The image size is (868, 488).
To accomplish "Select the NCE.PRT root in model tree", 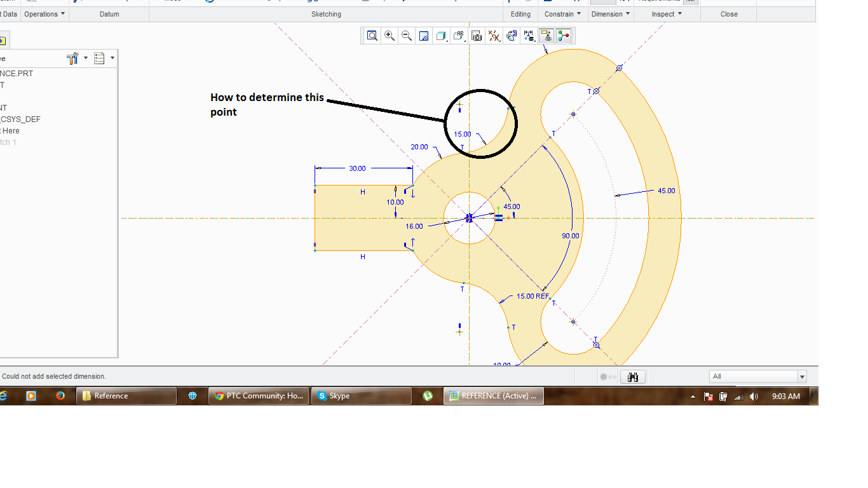I will [x=17, y=74].
